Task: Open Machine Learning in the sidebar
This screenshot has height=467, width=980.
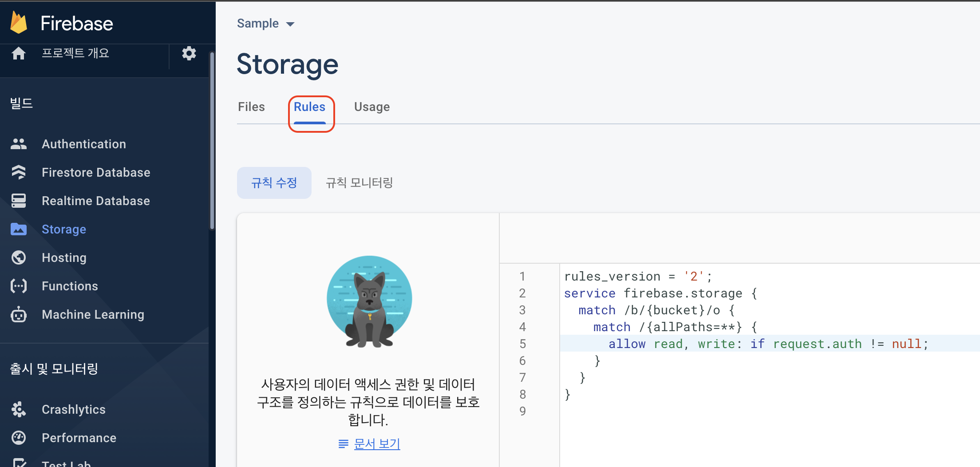Action: point(93,314)
